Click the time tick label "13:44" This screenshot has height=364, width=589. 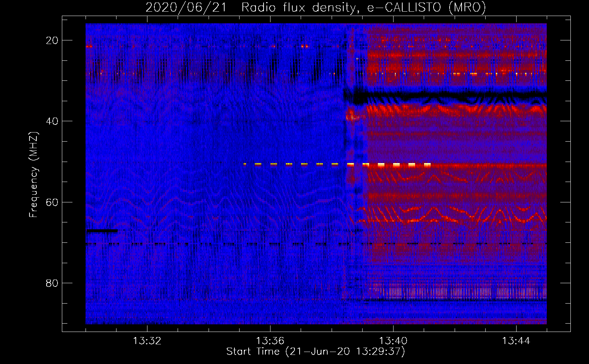516,341
